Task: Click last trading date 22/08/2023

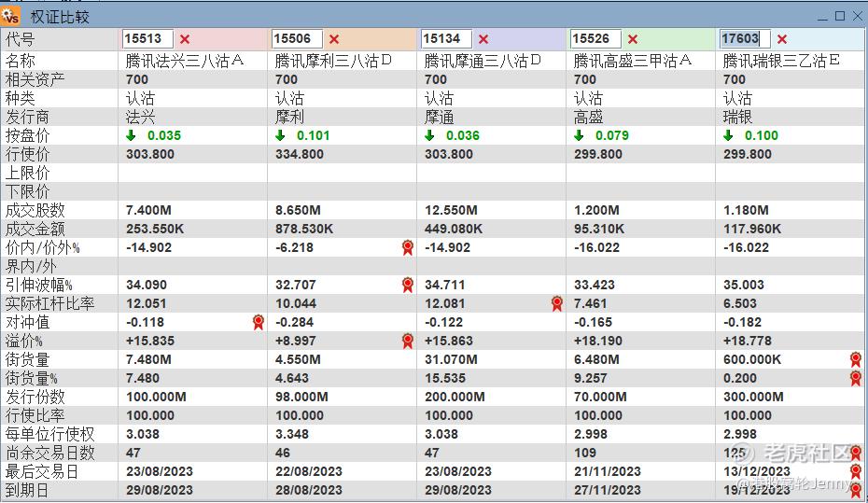Action: click(x=309, y=472)
